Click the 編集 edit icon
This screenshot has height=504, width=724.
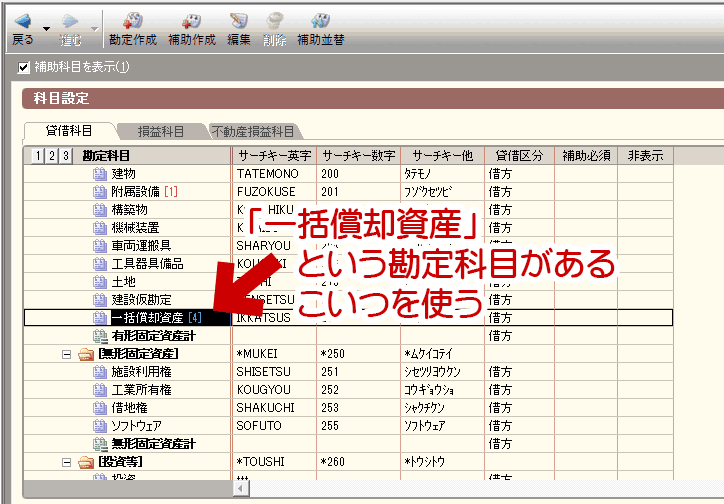pos(239,21)
